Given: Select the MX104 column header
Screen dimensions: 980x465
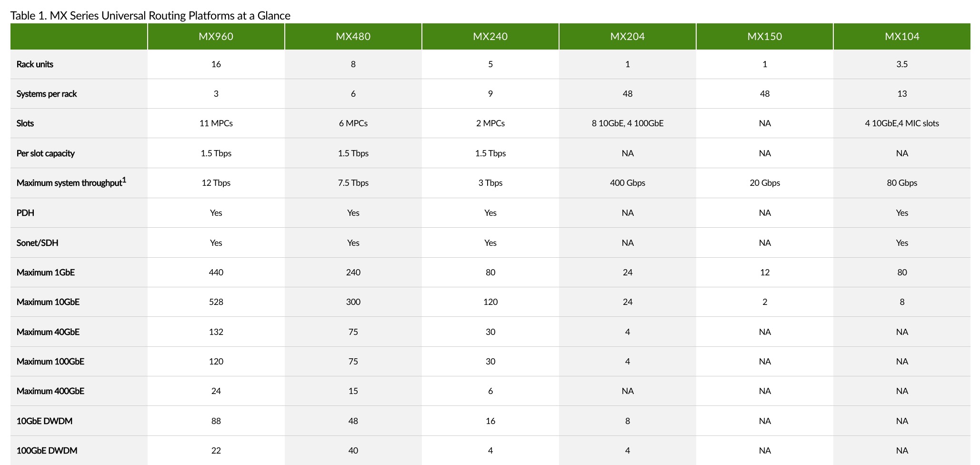Looking at the screenshot, I should (x=902, y=37).
